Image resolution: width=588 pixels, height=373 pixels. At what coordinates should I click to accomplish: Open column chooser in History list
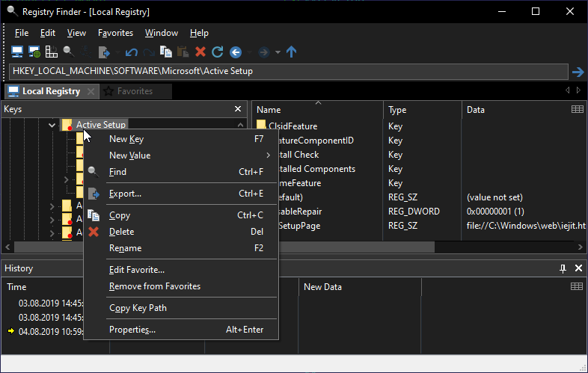[577, 286]
